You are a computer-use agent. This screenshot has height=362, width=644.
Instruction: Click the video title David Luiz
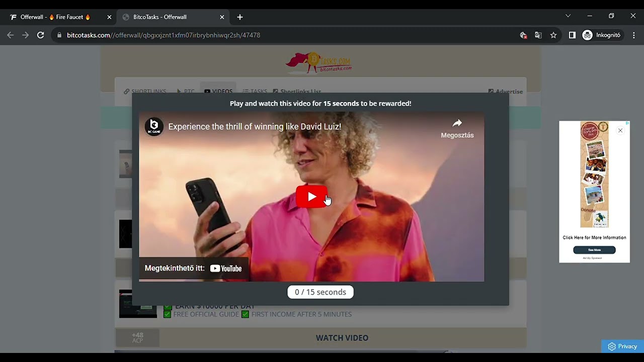pyautogui.click(x=255, y=127)
